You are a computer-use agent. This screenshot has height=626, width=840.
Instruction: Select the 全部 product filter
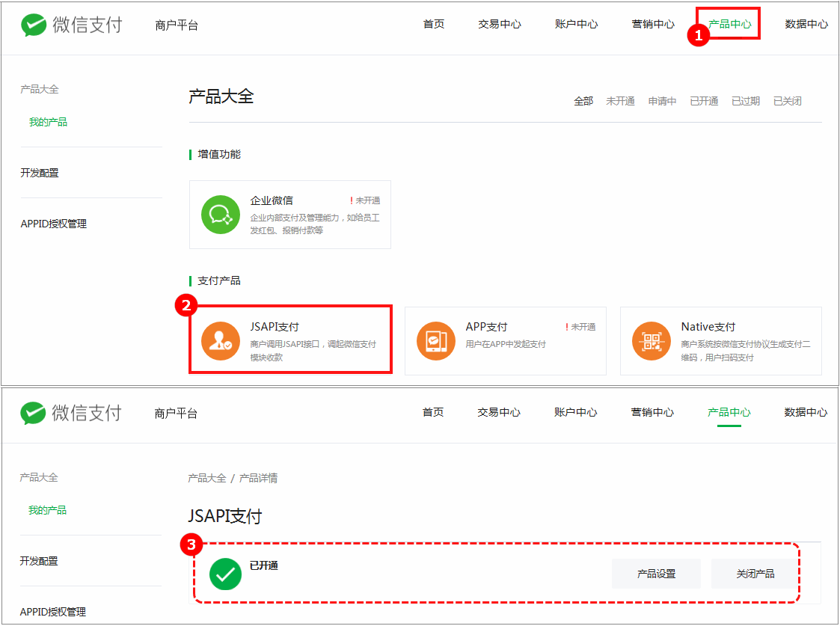tap(583, 101)
